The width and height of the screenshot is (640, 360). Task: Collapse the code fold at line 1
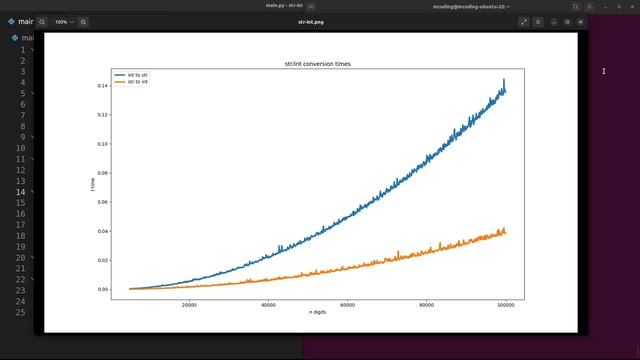(32, 50)
